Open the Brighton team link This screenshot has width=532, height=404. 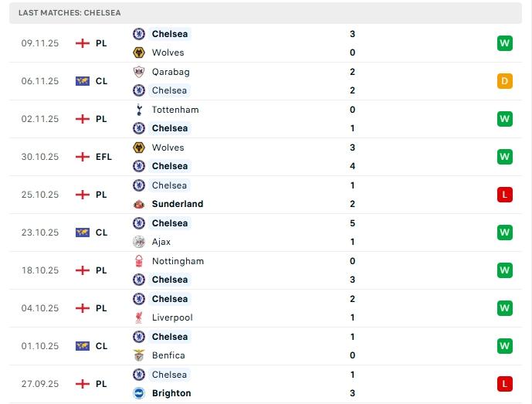tap(171, 393)
